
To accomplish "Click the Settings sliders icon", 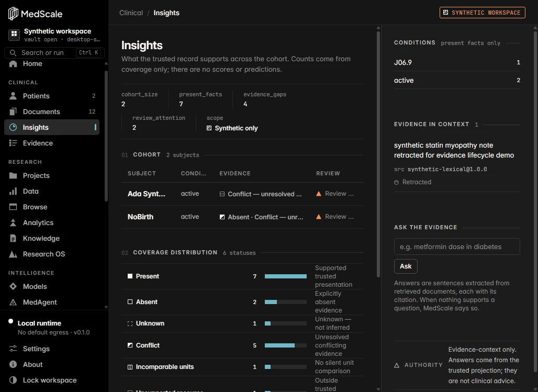I will point(13,349).
